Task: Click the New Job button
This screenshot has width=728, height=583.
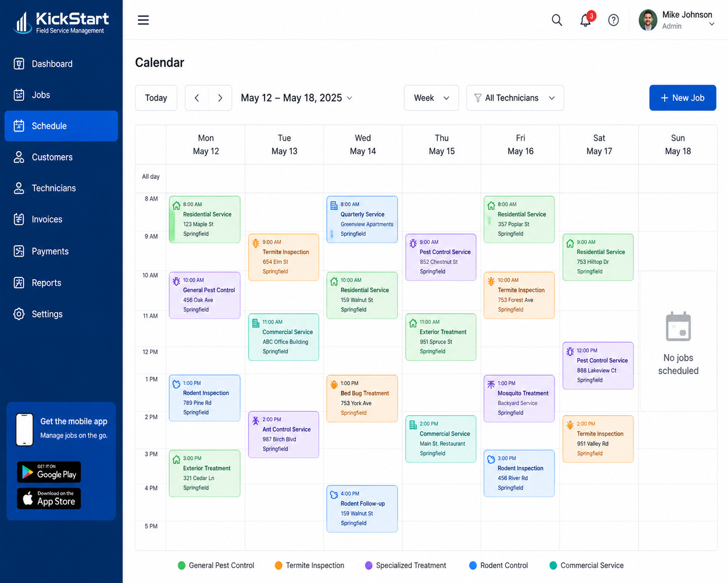Action: click(x=682, y=98)
